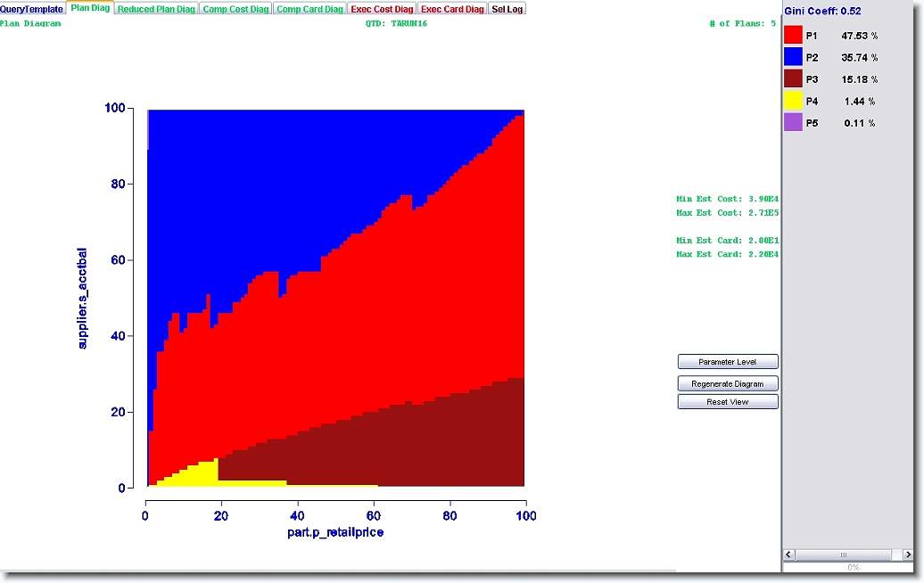Open the Exec Cost Diag tab

click(x=382, y=9)
